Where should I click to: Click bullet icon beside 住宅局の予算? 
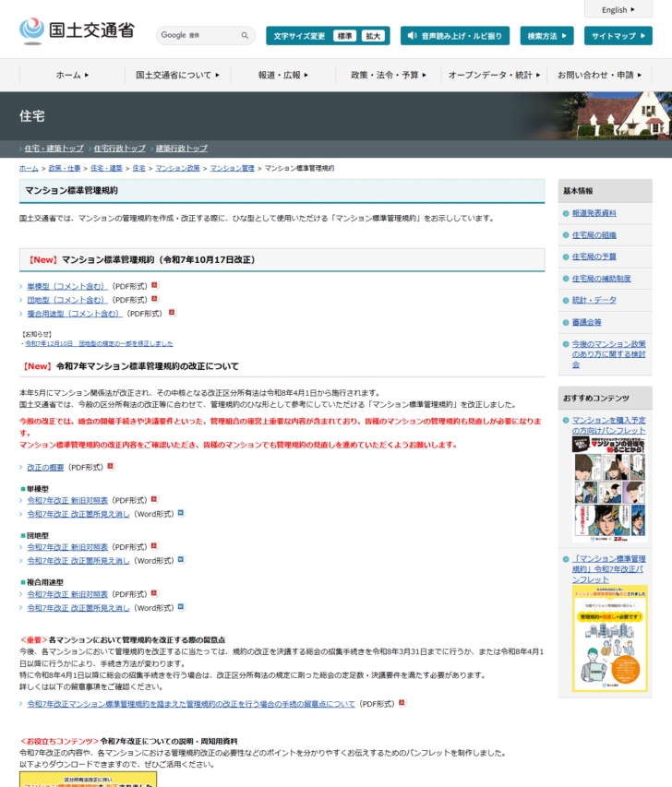pos(566,257)
